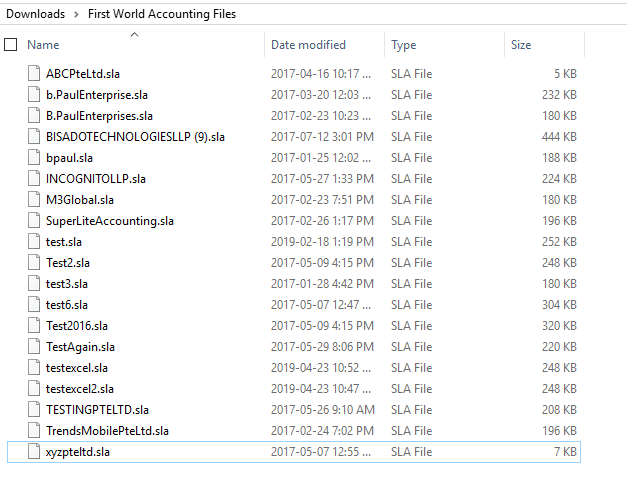
Task: Sort by the Type column header
Action: (x=404, y=45)
